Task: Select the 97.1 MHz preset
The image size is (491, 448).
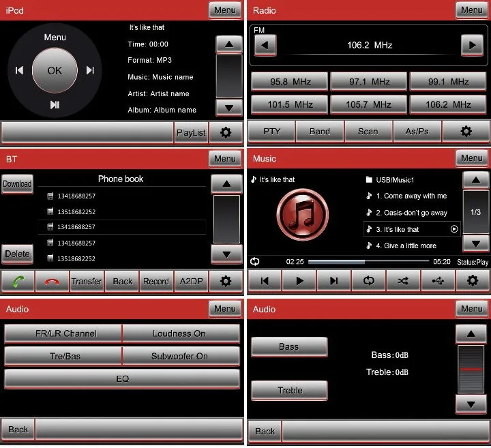Action: click(369, 81)
